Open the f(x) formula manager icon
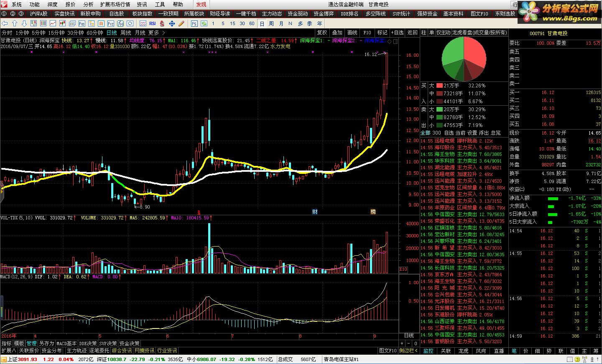The height and width of the screenshot is (364, 602). (x=120, y=23)
